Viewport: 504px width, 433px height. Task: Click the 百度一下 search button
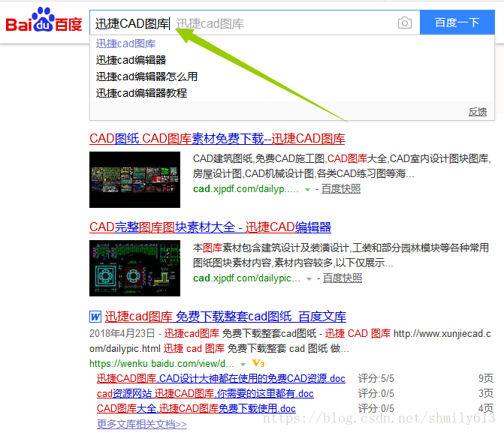457,23
